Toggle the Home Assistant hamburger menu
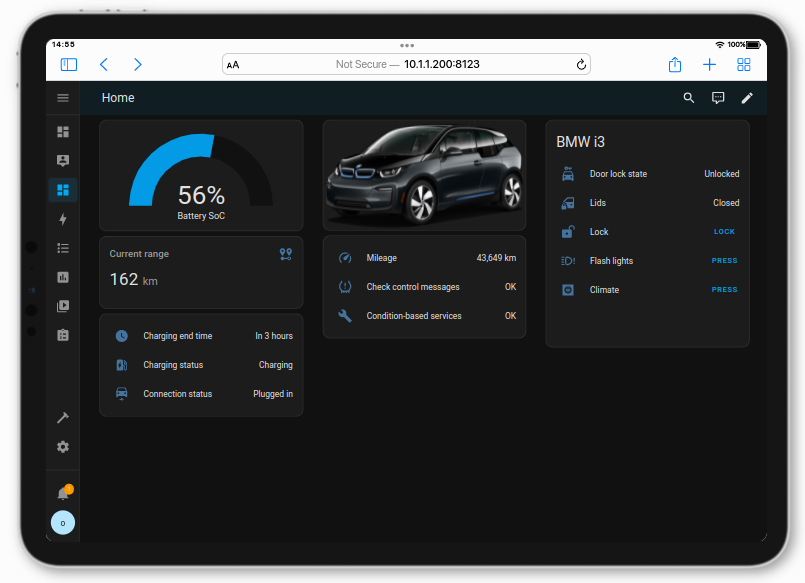805x583 pixels. pos(63,98)
